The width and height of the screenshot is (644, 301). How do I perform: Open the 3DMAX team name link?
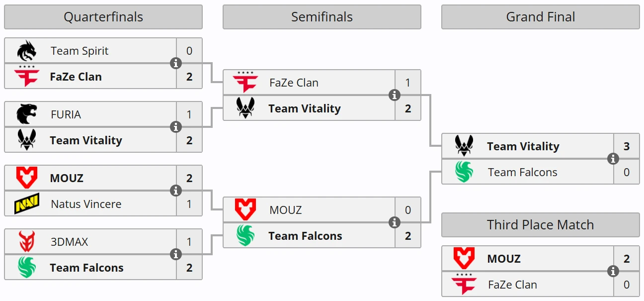coord(69,242)
